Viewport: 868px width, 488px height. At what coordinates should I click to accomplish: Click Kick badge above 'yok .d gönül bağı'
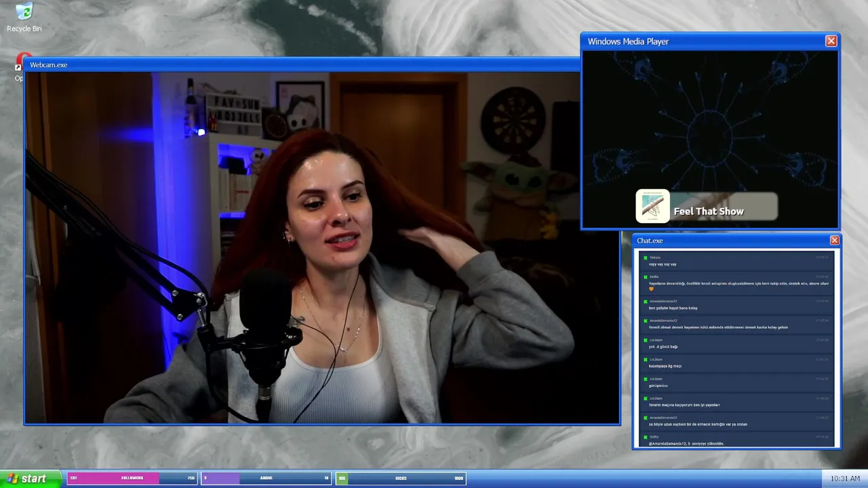point(646,340)
